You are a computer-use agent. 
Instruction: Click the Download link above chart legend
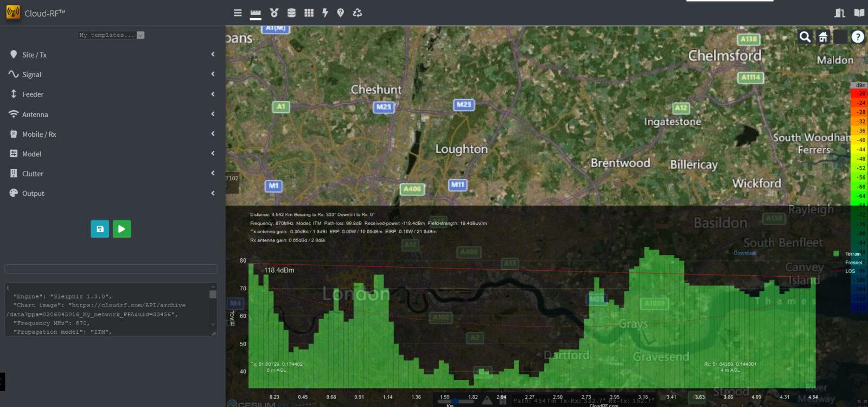[x=745, y=253]
